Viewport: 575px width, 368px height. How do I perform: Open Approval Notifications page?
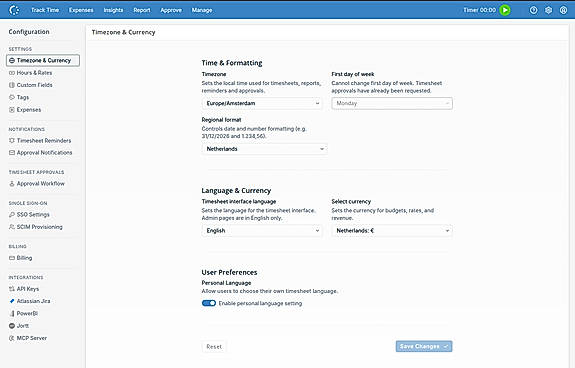(43, 153)
